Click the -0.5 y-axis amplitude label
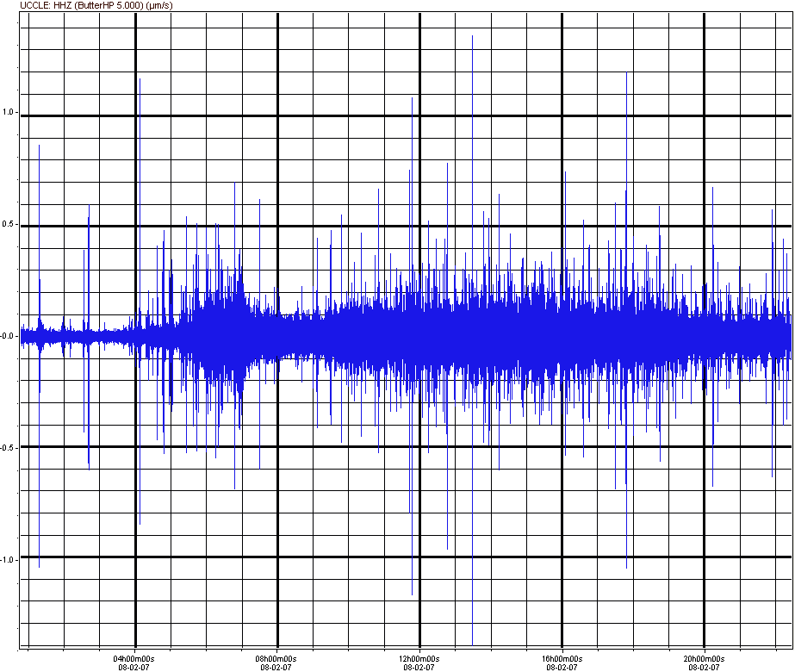795x672 pixels. point(9,447)
